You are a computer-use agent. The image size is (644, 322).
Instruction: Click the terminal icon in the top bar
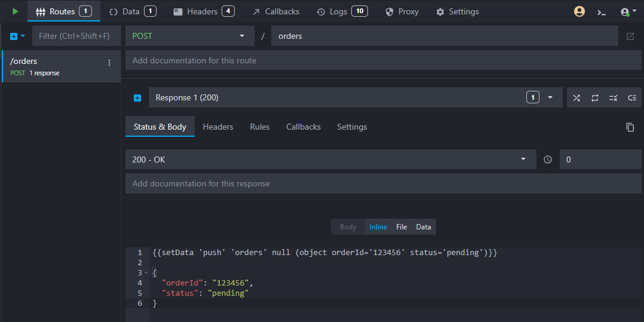pyautogui.click(x=602, y=12)
